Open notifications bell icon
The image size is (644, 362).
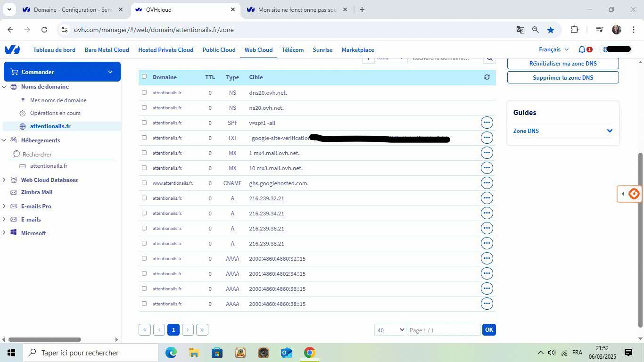[582, 49]
